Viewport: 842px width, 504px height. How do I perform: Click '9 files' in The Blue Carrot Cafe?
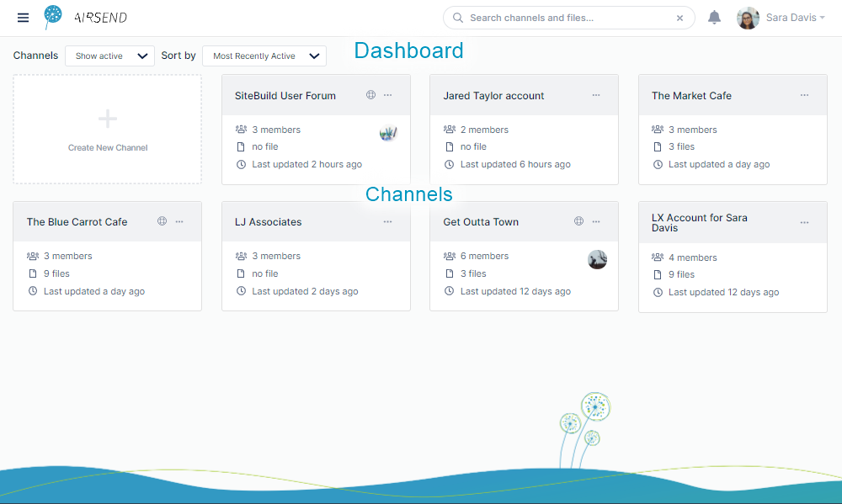tap(56, 273)
